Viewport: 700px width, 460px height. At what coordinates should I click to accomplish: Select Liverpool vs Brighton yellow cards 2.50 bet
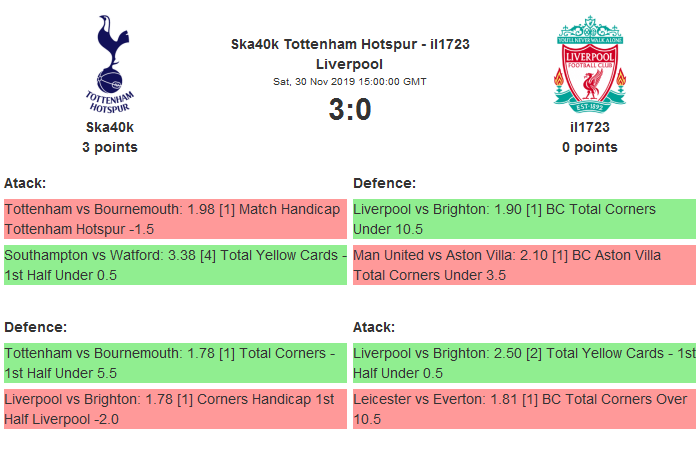(523, 363)
